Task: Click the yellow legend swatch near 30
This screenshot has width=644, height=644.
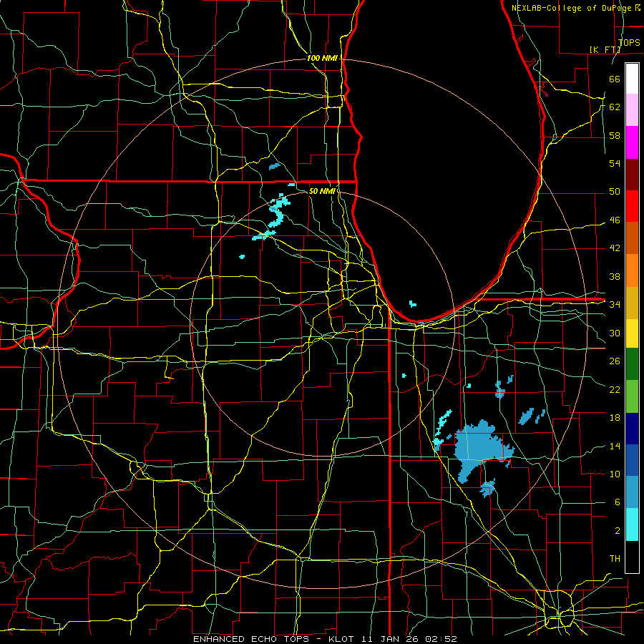Action: click(632, 333)
